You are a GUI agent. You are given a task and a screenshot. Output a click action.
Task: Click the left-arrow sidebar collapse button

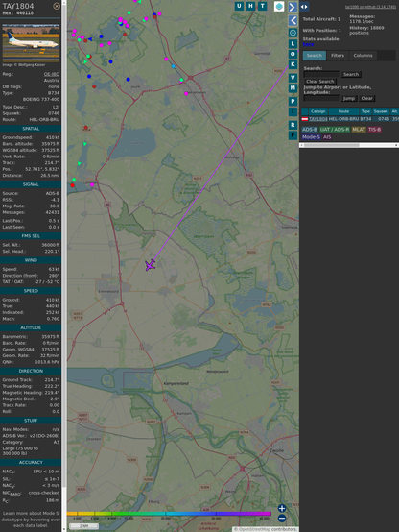[293, 21]
